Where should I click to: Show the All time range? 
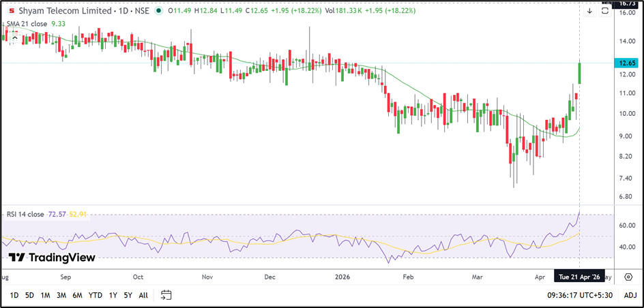pyautogui.click(x=143, y=295)
